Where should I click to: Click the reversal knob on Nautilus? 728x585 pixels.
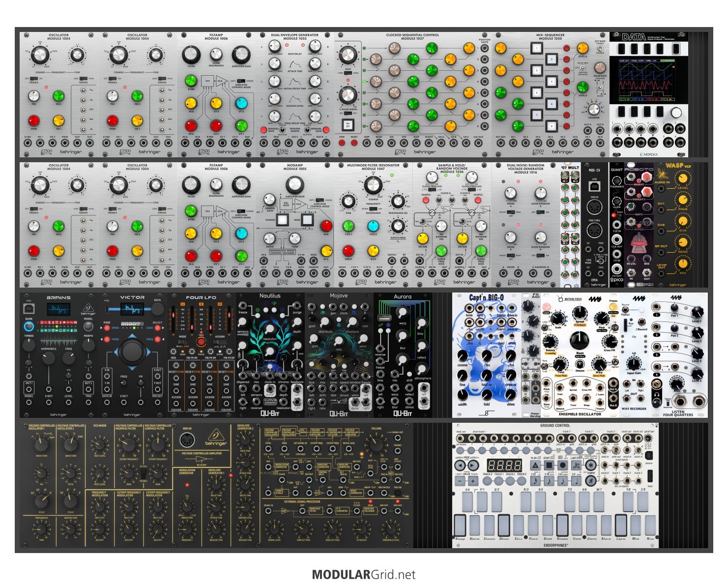[270, 351]
